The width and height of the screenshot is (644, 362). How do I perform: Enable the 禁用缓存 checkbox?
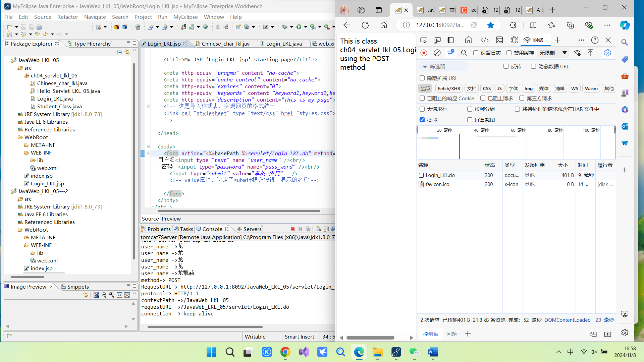[x=509, y=53]
